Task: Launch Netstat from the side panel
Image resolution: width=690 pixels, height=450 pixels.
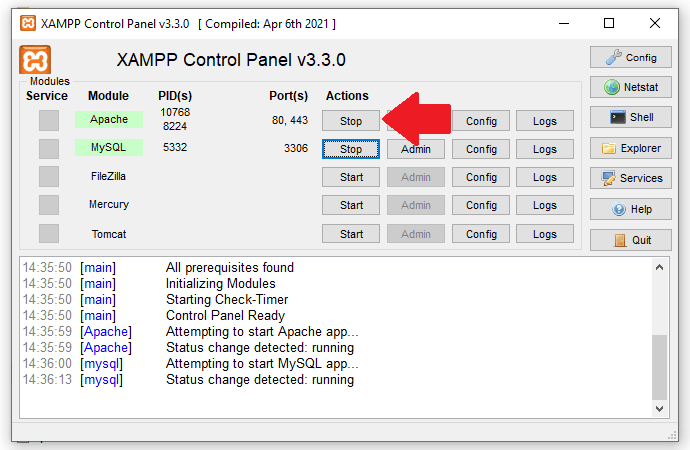Action: click(x=631, y=87)
